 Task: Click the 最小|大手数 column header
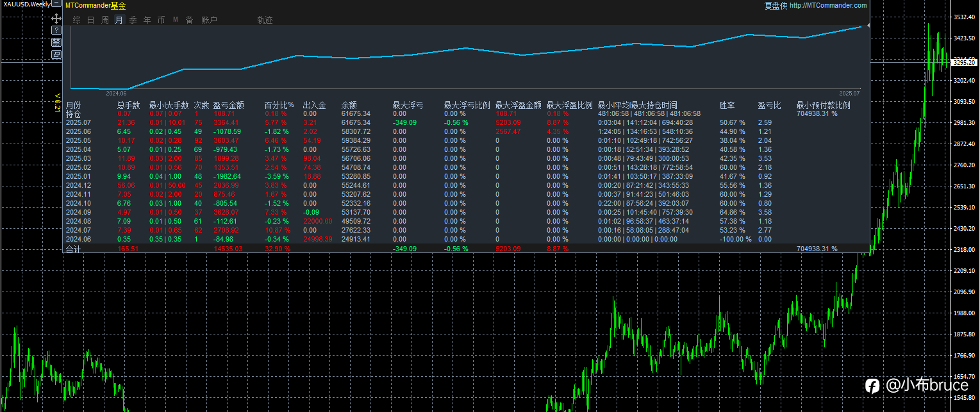169,105
